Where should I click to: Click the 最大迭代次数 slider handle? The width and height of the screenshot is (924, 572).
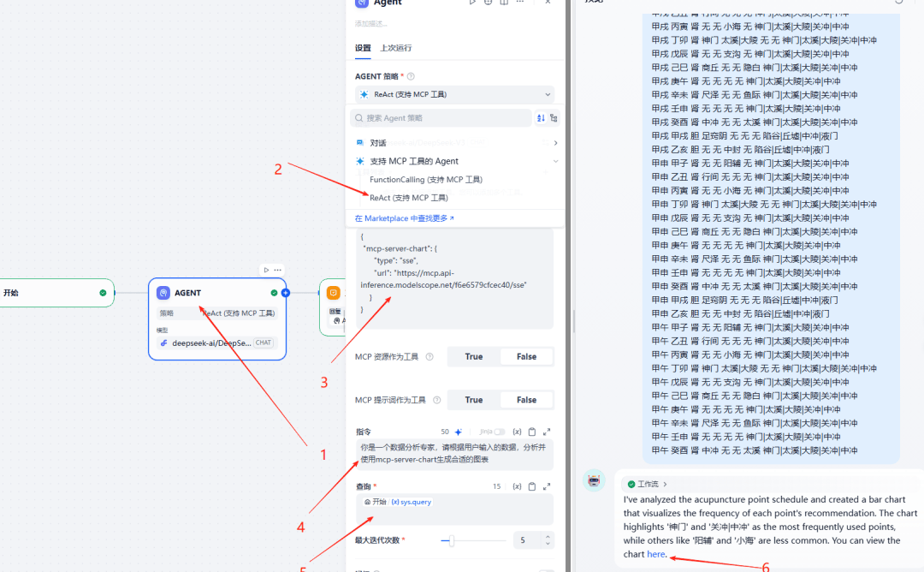pyautogui.click(x=452, y=540)
